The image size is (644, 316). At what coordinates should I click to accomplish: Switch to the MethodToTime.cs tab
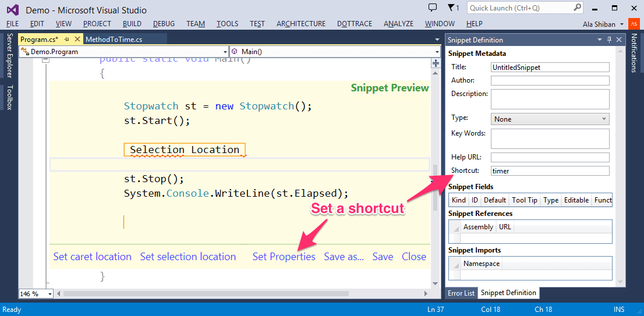[114, 40]
